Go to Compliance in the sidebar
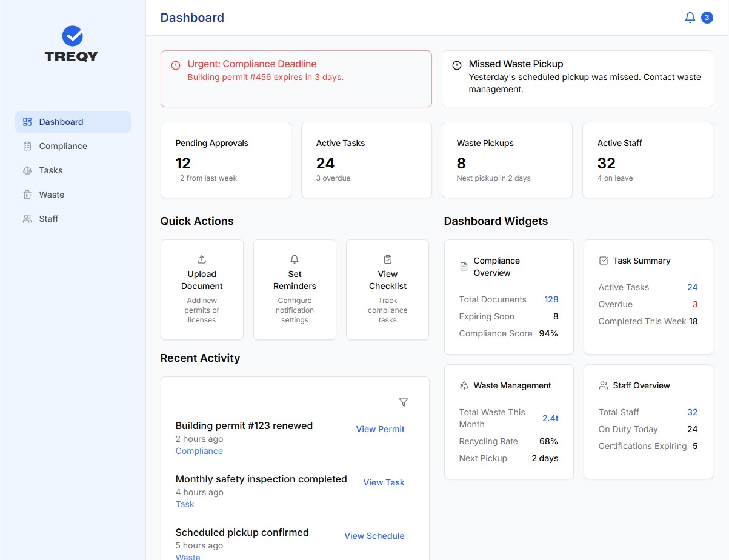 (x=73, y=146)
